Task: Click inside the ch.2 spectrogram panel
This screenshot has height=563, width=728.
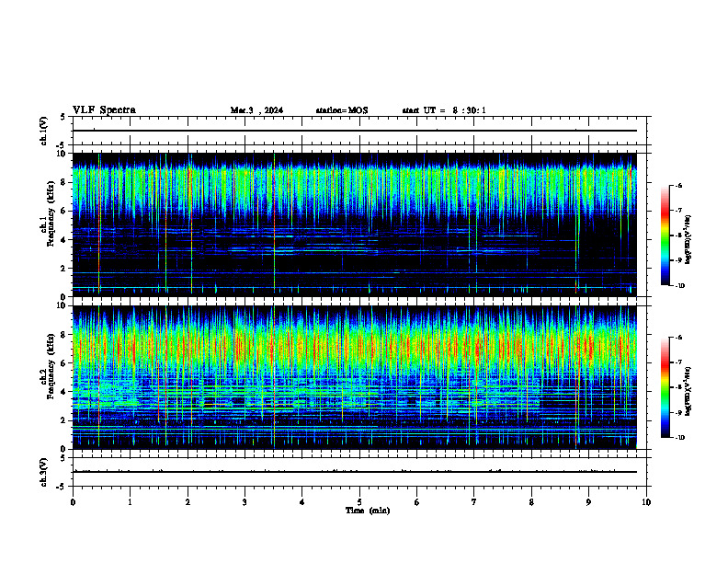Action: 355,377
